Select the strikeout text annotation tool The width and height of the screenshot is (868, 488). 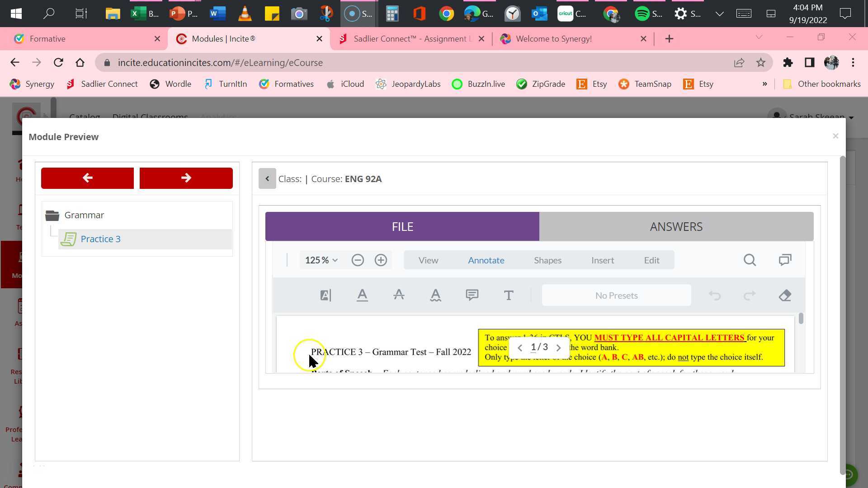coord(399,296)
